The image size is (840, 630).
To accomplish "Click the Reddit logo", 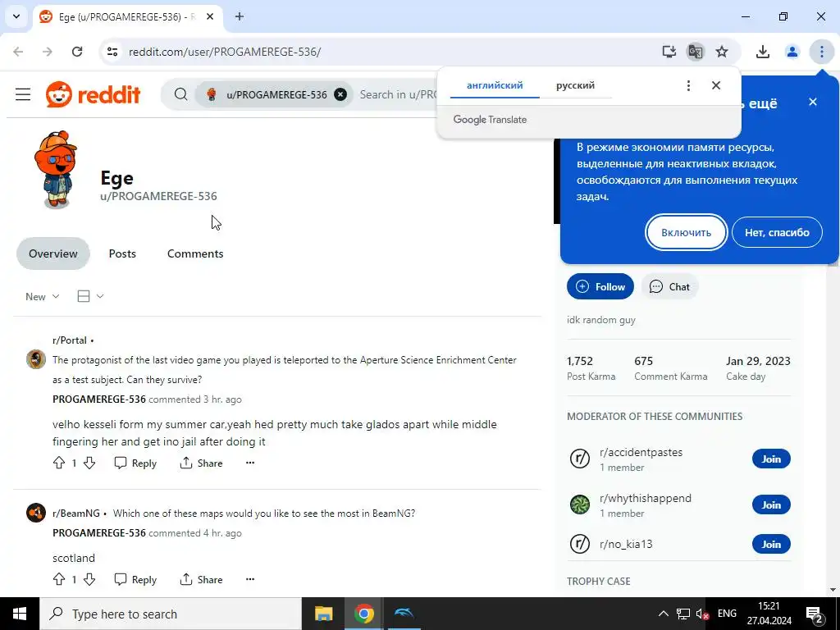I will point(94,95).
